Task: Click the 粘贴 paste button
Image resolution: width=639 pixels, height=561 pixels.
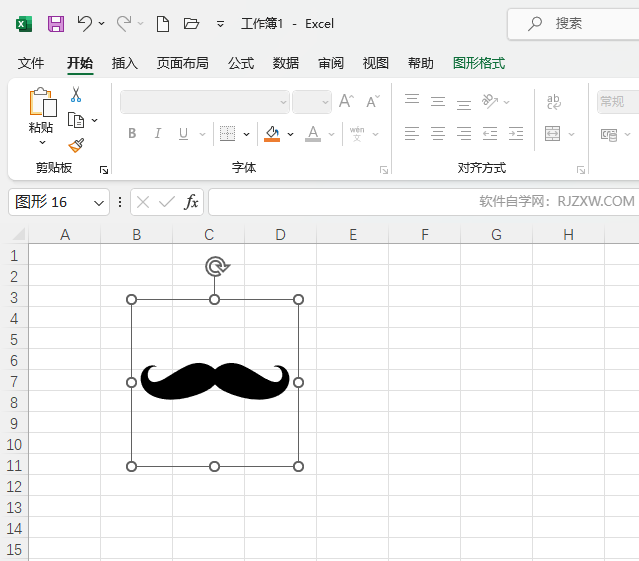Action: 41,110
